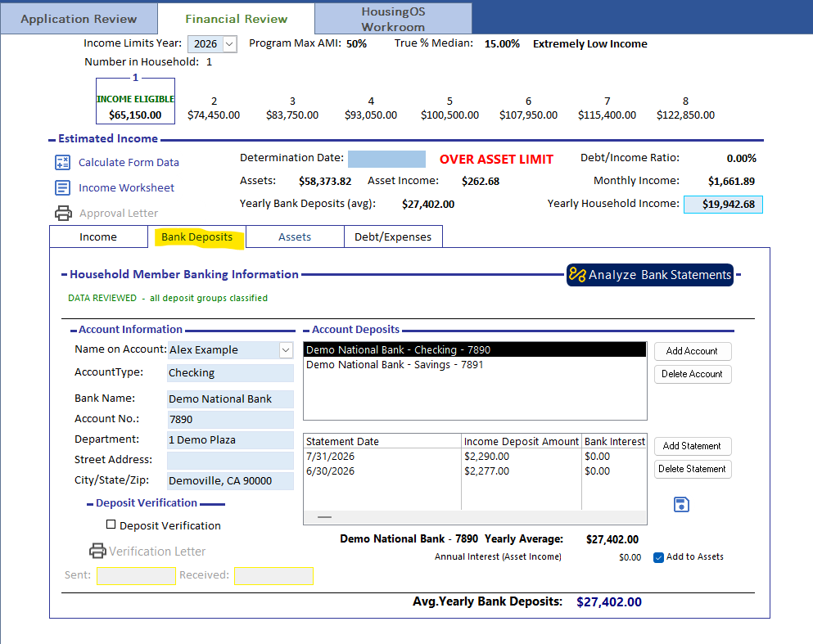The width and height of the screenshot is (813, 644).
Task: Select the 7/31/2026 statement row
Action: tap(474, 457)
